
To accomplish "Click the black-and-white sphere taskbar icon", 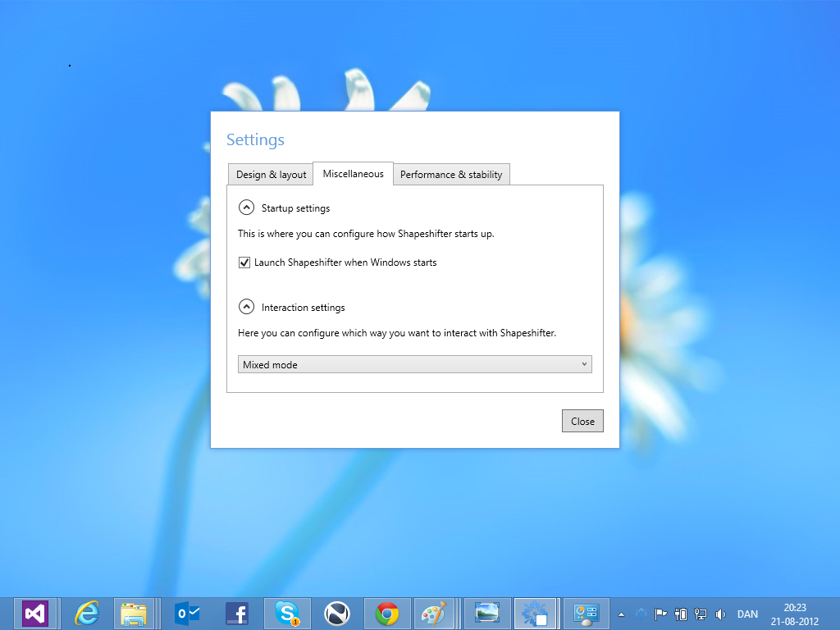I will pos(337,614).
